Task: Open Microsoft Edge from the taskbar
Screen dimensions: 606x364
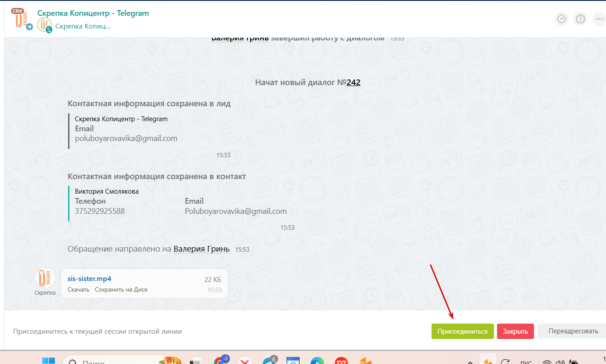Action: (317, 361)
